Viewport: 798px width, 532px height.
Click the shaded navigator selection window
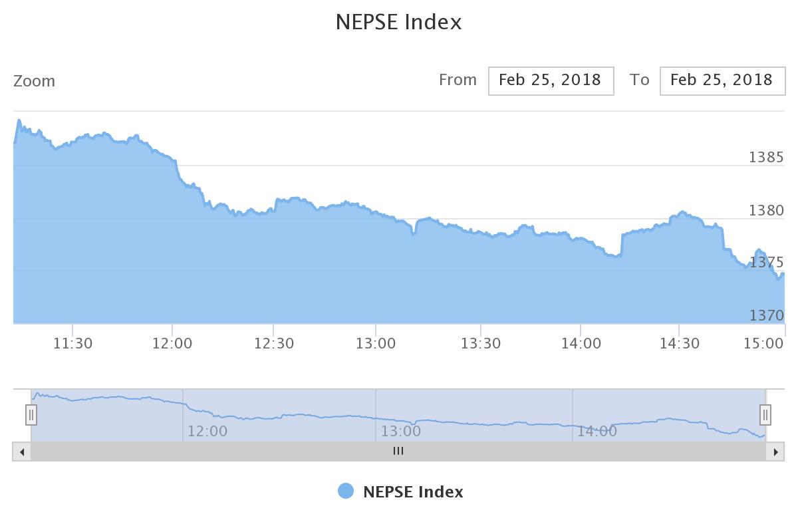(398, 416)
